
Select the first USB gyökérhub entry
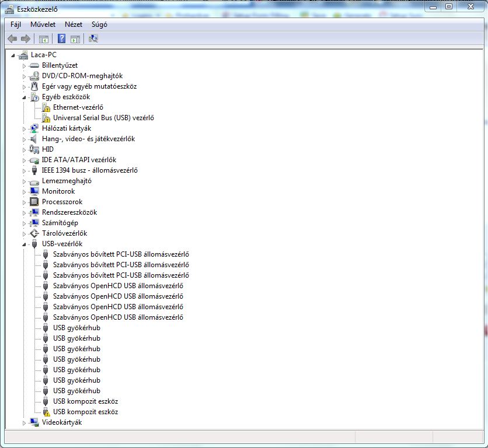[x=77, y=328]
